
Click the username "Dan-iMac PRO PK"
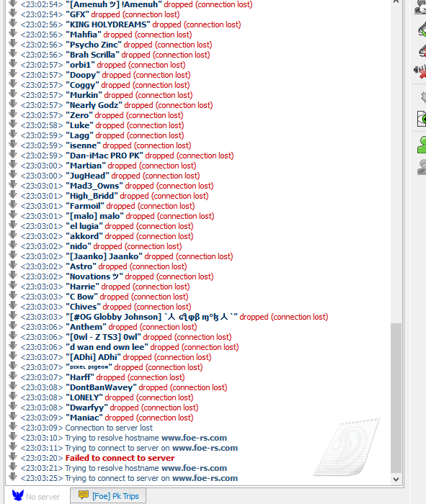click(x=105, y=156)
